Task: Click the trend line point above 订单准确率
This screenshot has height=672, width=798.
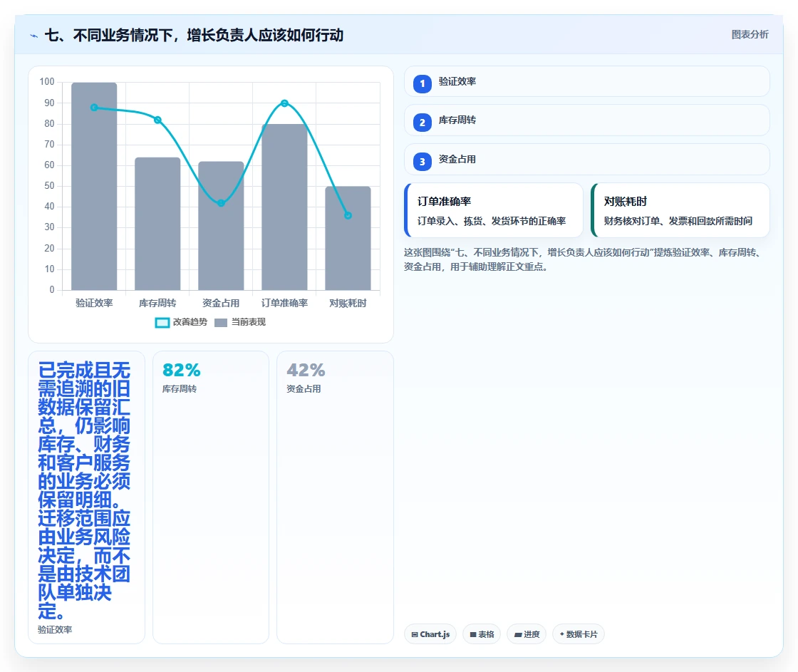Action: (284, 103)
